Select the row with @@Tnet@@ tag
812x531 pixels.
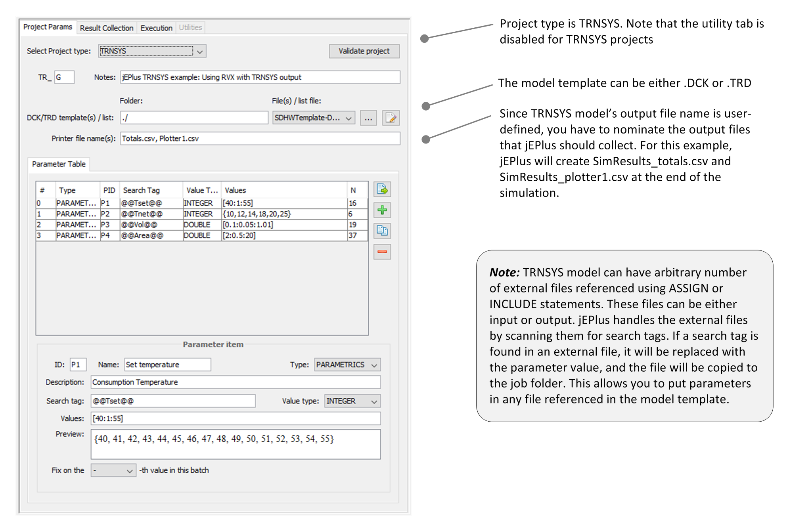tap(202, 214)
